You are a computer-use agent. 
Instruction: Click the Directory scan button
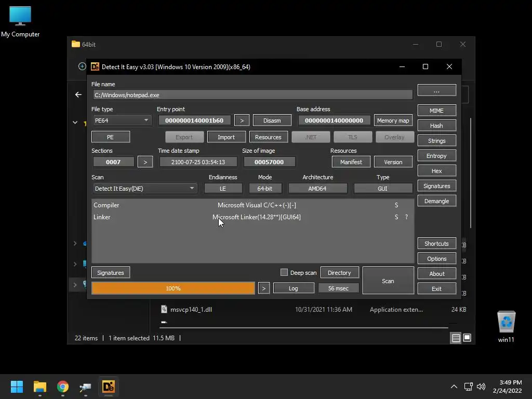[x=339, y=273]
